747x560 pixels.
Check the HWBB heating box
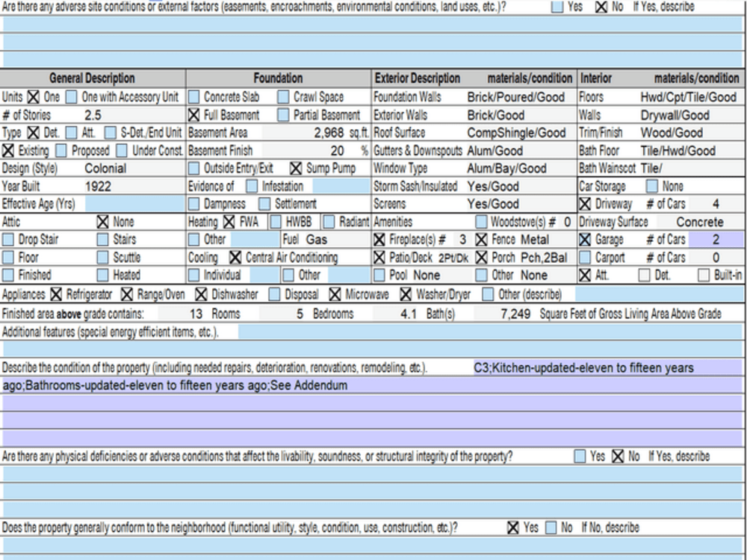click(276, 222)
